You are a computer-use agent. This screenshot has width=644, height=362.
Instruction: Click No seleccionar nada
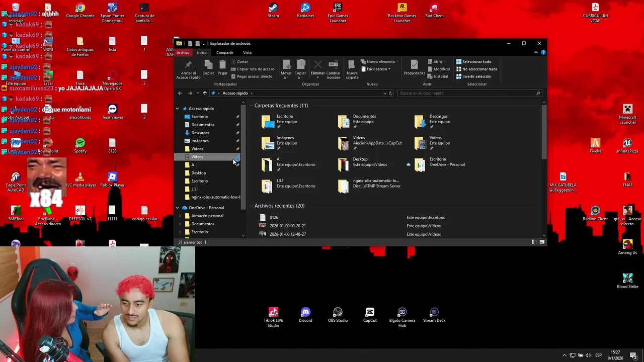tap(476, 69)
